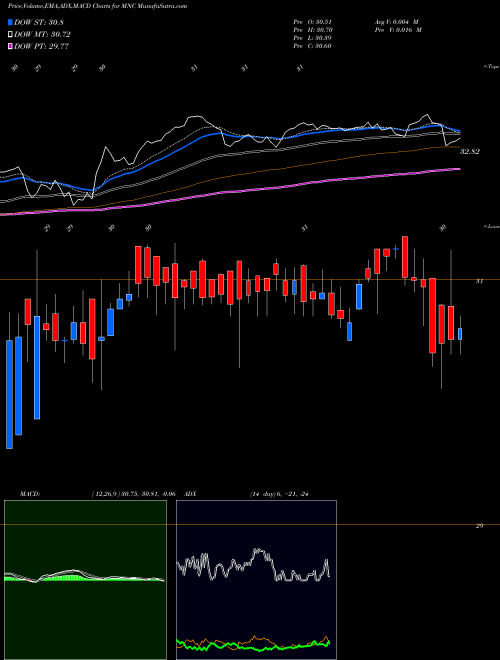Viewport: 500px width, 660px height.
Task: Click the magenta DOW PT legend swatch
Action: (10, 46)
